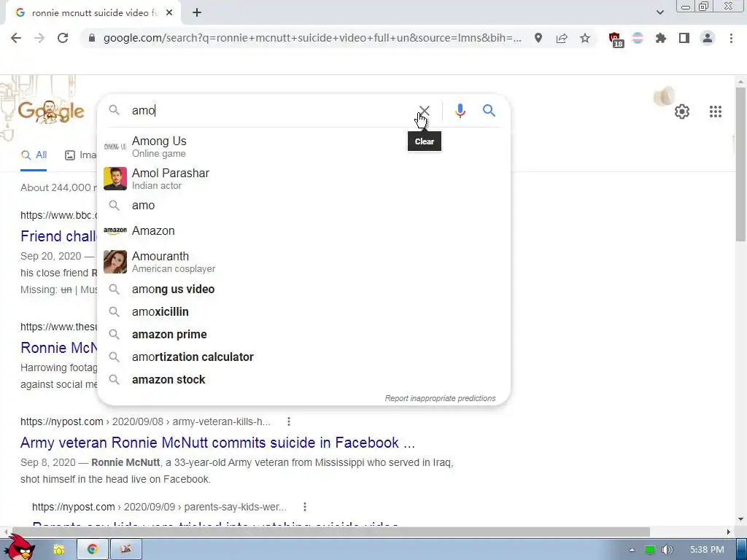Toggle the browser side panel
The height and width of the screenshot is (560, 747).
click(x=684, y=38)
